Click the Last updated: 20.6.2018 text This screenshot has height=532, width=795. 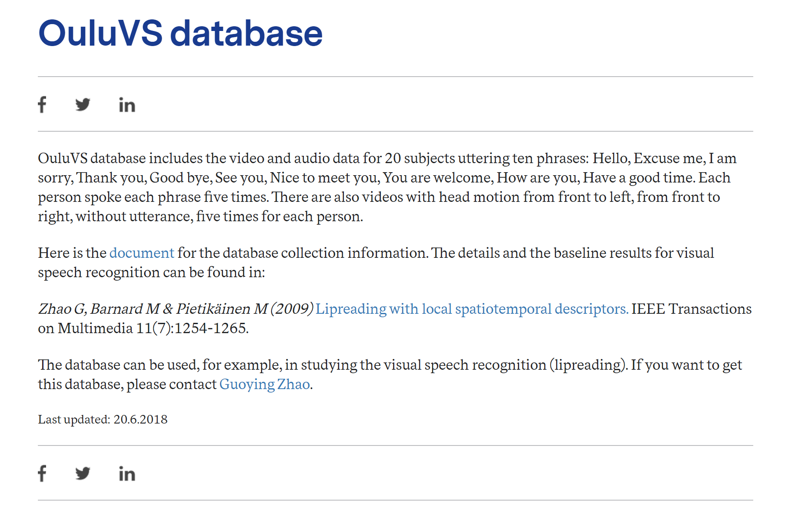point(102,419)
